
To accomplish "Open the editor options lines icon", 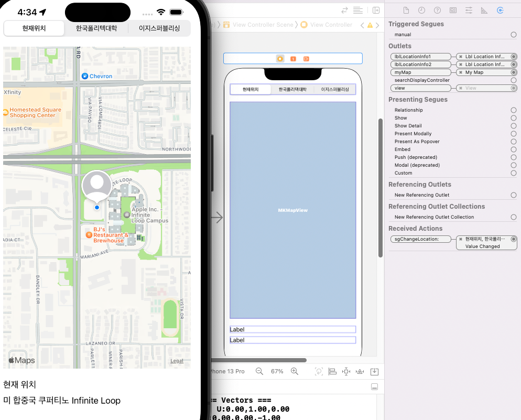I will [358, 10].
